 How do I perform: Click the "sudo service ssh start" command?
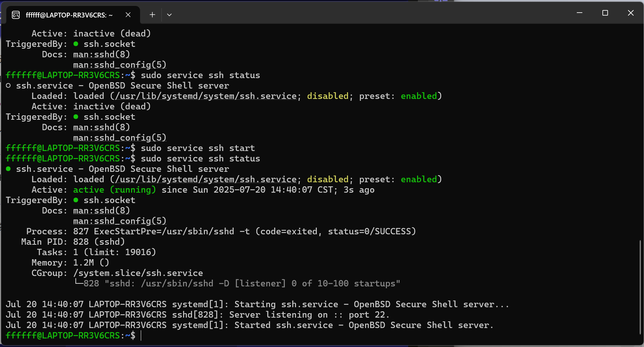pos(198,148)
